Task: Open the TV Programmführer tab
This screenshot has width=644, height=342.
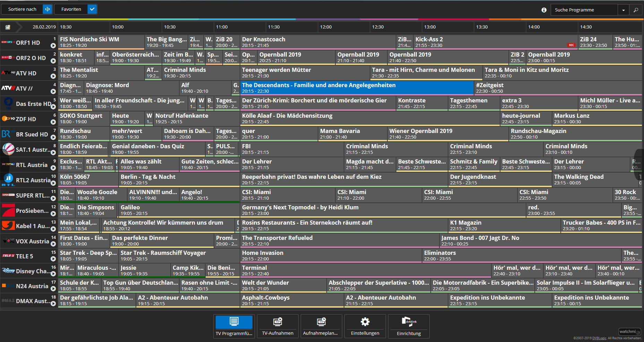Action: coord(234,326)
